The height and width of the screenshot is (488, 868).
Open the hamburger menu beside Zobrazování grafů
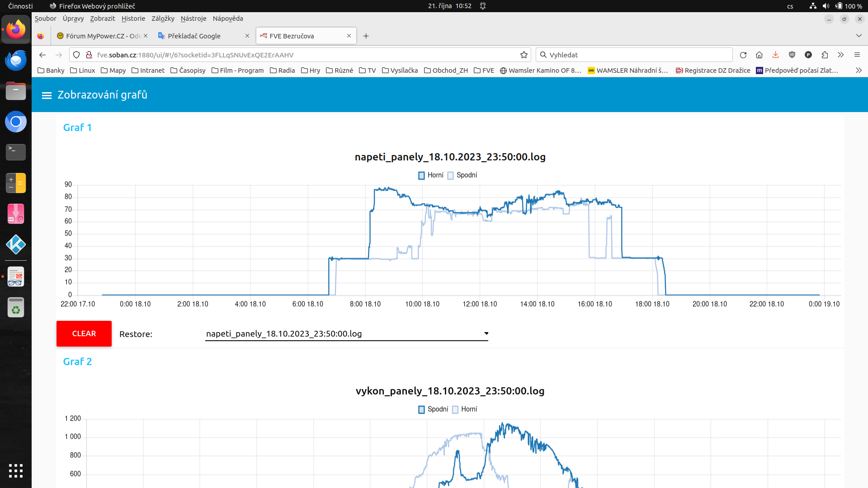(47, 95)
